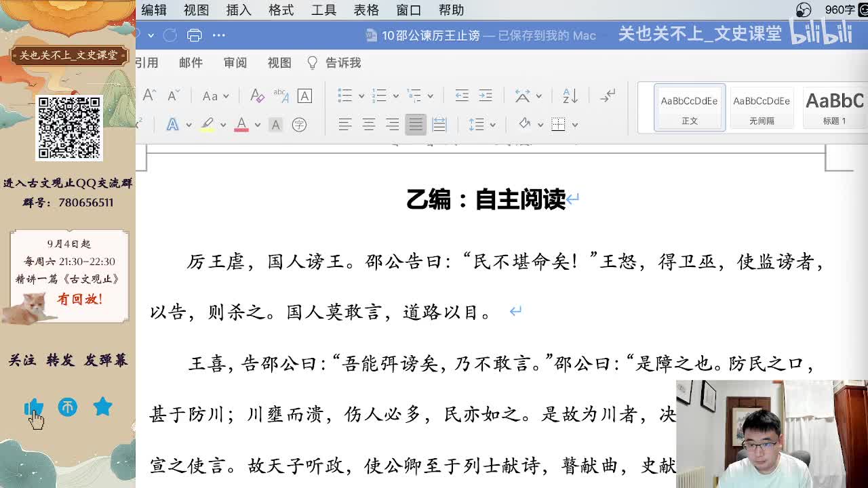Apply multilevel list formatting
The width and height of the screenshot is (868, 488).
[x=414, y=96]
